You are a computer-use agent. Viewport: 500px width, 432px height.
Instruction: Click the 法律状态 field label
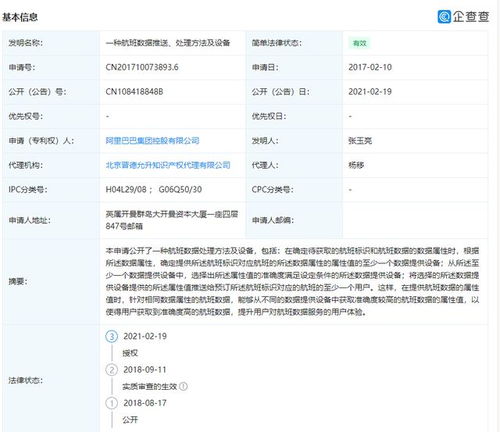pos(26,380)
